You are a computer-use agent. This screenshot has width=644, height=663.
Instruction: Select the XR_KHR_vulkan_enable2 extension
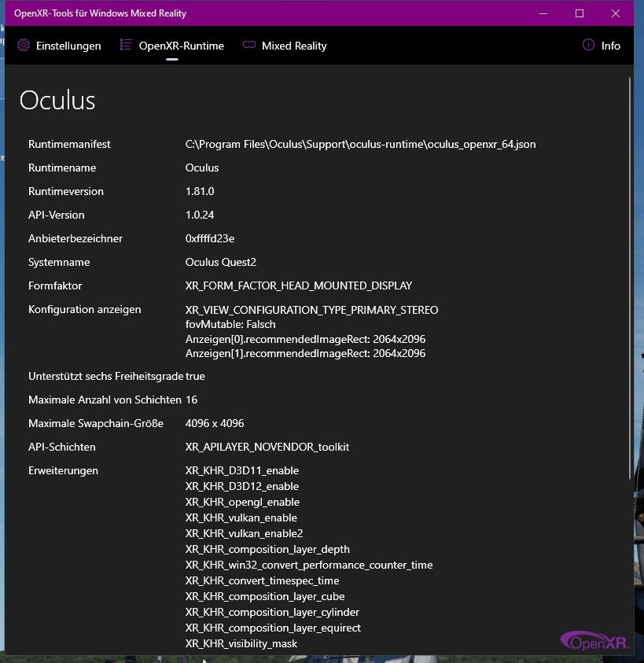click(x=244, y=533)
